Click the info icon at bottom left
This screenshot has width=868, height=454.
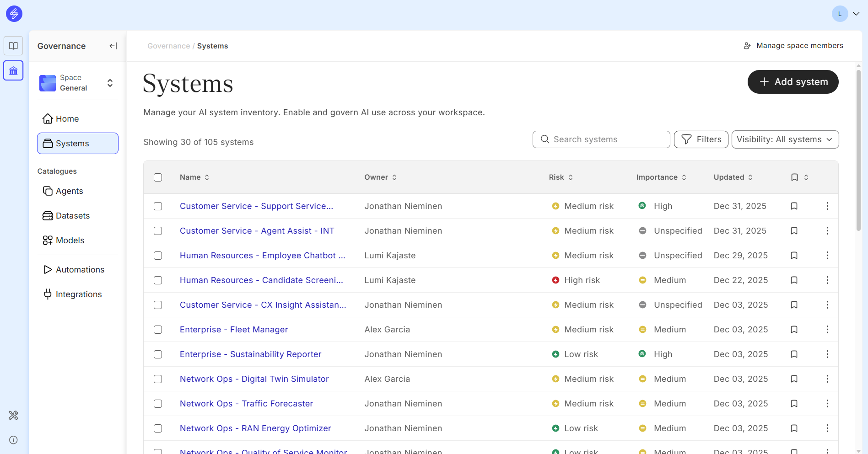coord(13,440)
